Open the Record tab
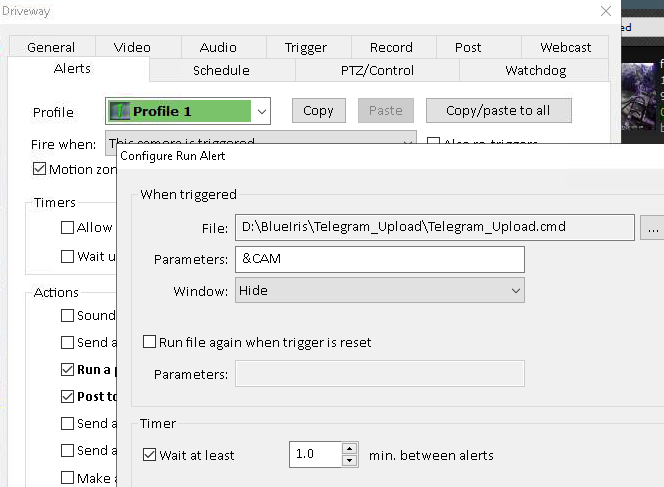This screenshot has height=487, width=664. tap(391, 47)
